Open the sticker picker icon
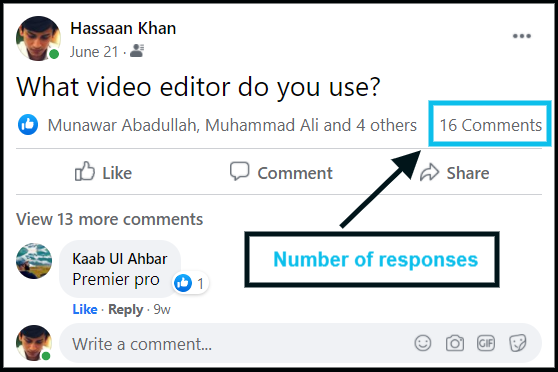This screenshot has height=372, width=558. [x=517, y=344]
